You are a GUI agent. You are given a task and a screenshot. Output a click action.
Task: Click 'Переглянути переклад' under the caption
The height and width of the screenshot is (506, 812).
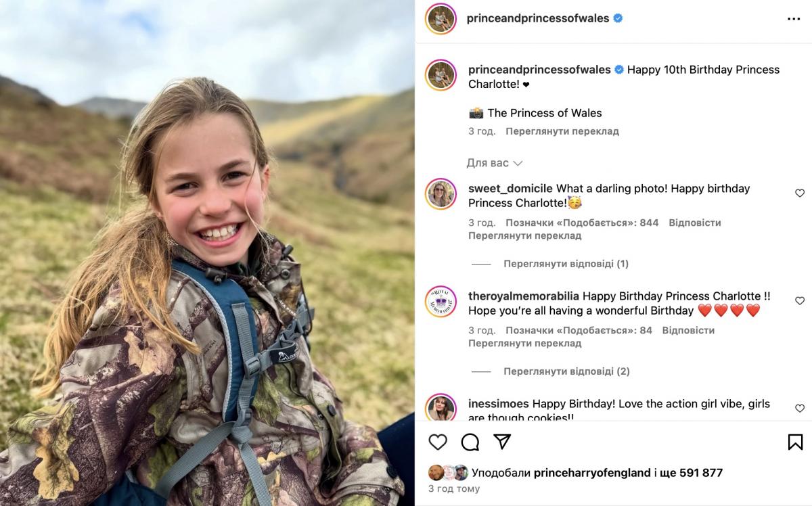pyautogui.click(x=562, y=131)
